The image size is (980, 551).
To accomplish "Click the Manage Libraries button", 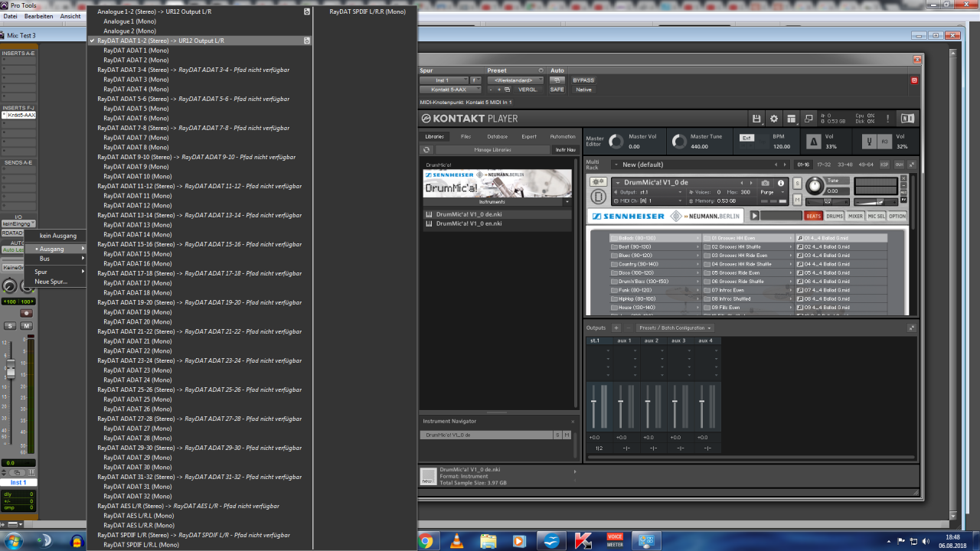I will click(x=492, y=150).
